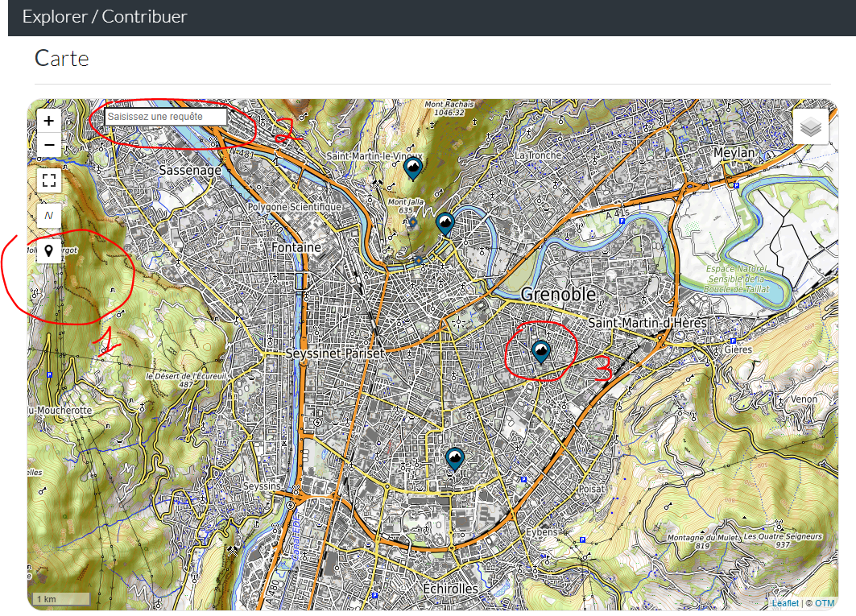Focus the 'Saisissez une requête' search field
Screen dimensions: 856x616
(166, 117)
